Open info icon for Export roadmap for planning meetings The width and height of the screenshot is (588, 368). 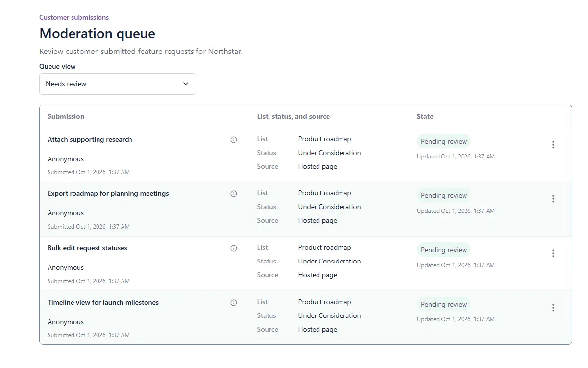pyautogui.click(x=234, y=194)
